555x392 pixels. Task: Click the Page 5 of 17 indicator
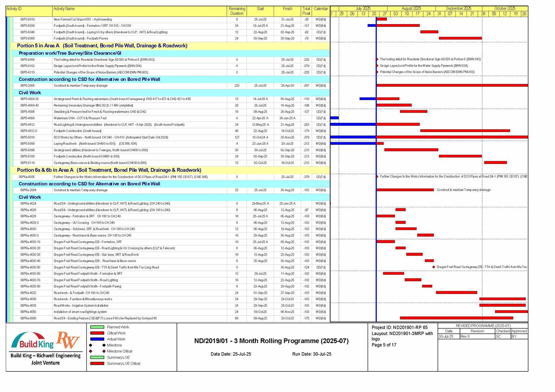pos(384,345)
